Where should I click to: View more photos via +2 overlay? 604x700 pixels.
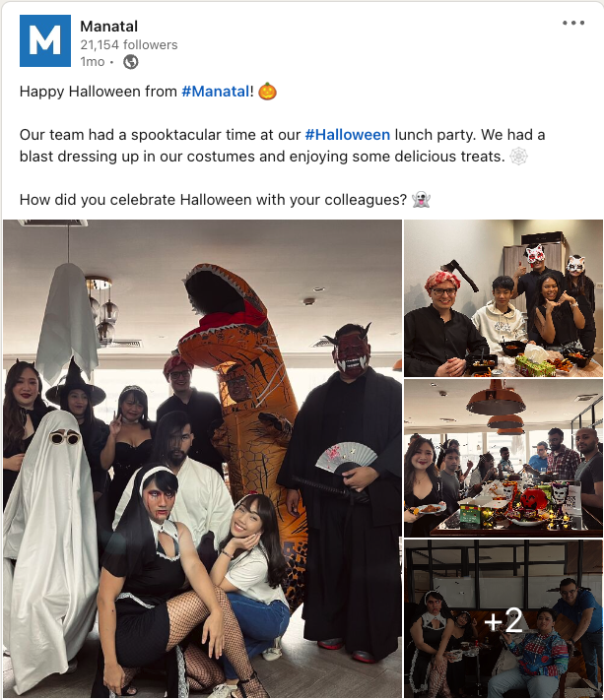point(503,618)
